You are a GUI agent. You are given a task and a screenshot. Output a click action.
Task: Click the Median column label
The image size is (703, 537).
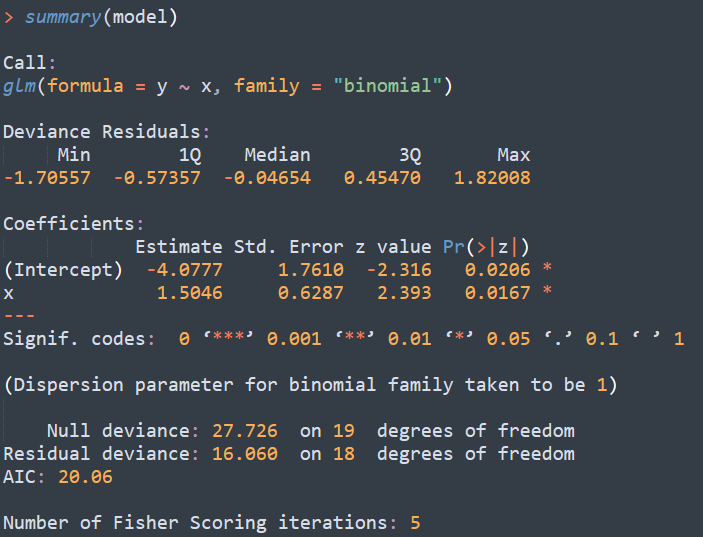tap(278, 155)
